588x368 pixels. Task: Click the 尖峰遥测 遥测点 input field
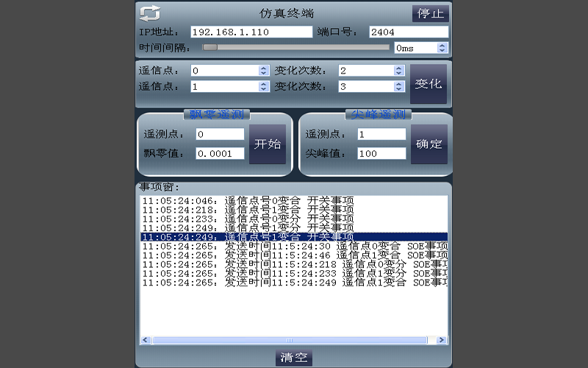[x=381, y=135]
